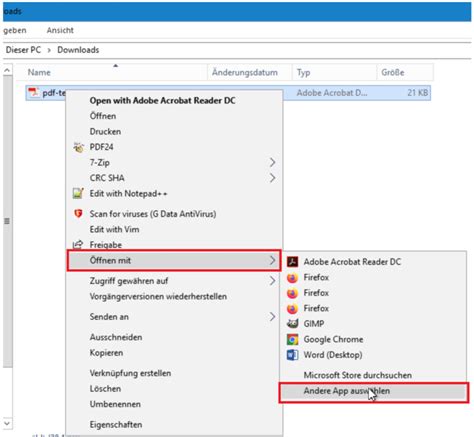Click the 21 KB size cell
This screenshot has width=474, height=437.
pos(418,93)
